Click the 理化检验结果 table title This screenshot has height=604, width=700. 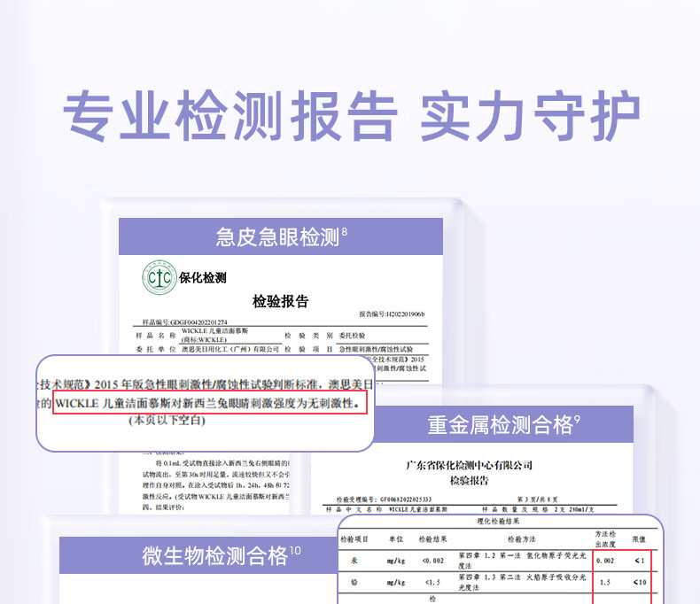[498, 521]
